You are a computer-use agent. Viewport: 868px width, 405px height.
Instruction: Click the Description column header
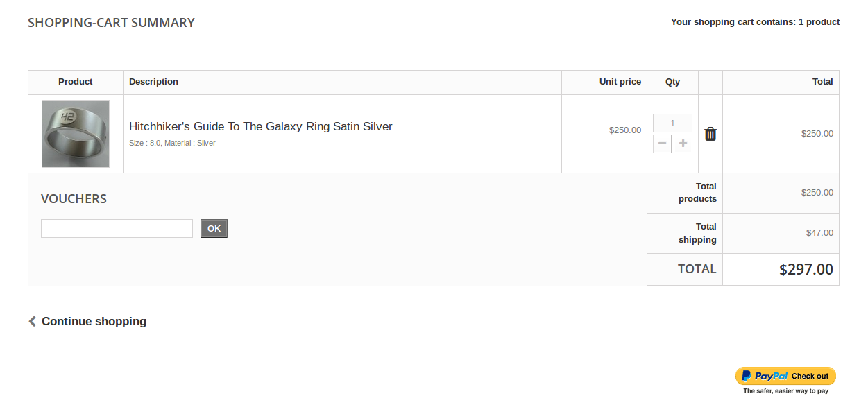[x=153, y=82]
